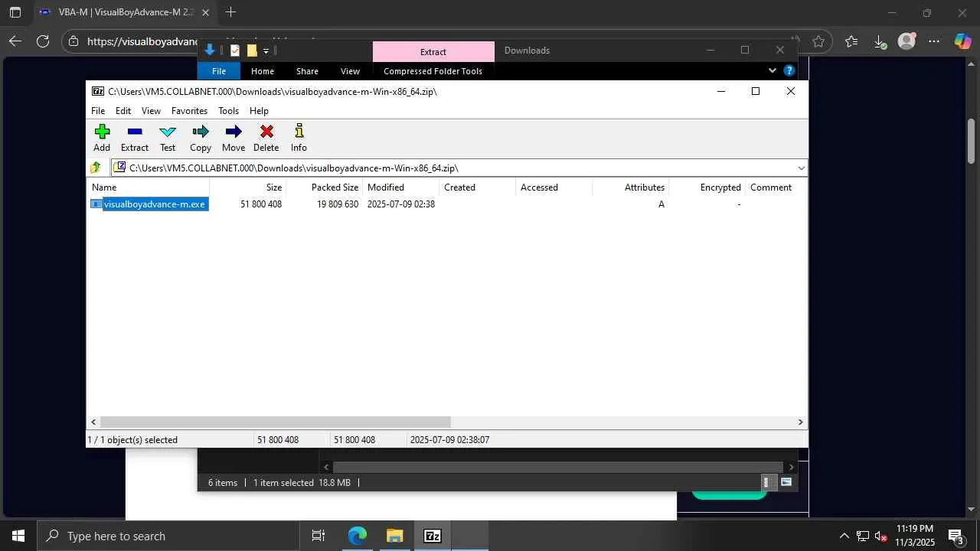This screenshot has height=551, width=980.
Task: Click the Edge icon on the taskbar
Action: (x=357, y=536)
